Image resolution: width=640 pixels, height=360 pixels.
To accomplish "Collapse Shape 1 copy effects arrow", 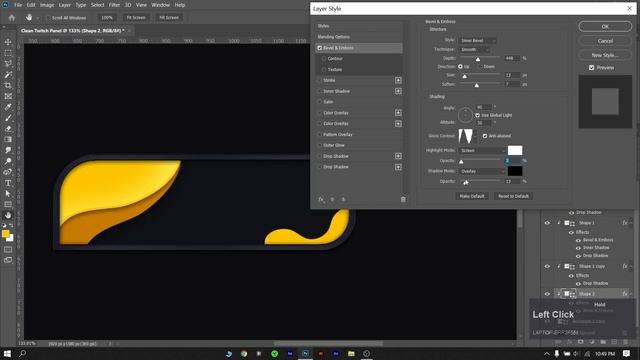I will click(x=631, y=266).
